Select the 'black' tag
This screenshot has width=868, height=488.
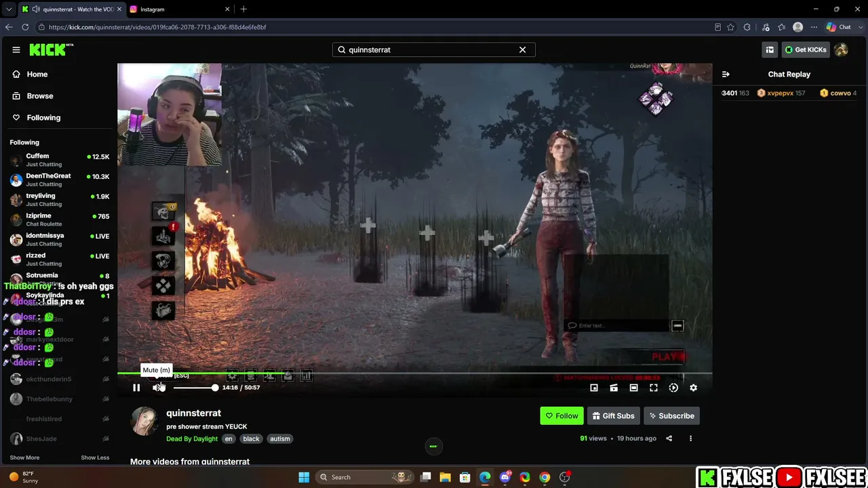(251, 439)
